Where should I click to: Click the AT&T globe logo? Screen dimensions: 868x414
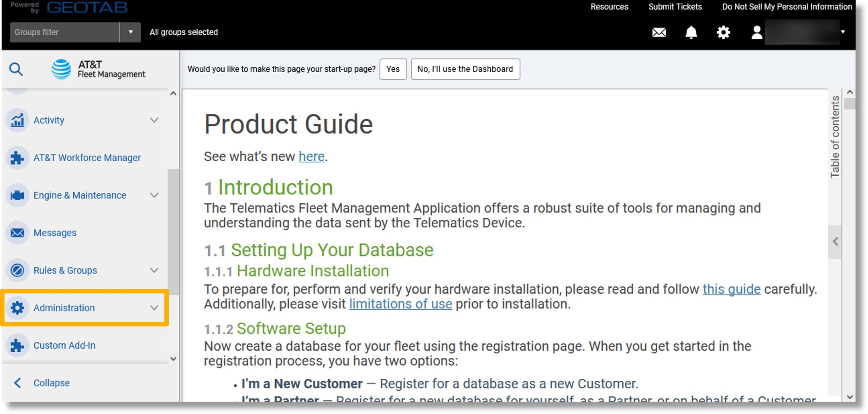click(x=61, y=69)
